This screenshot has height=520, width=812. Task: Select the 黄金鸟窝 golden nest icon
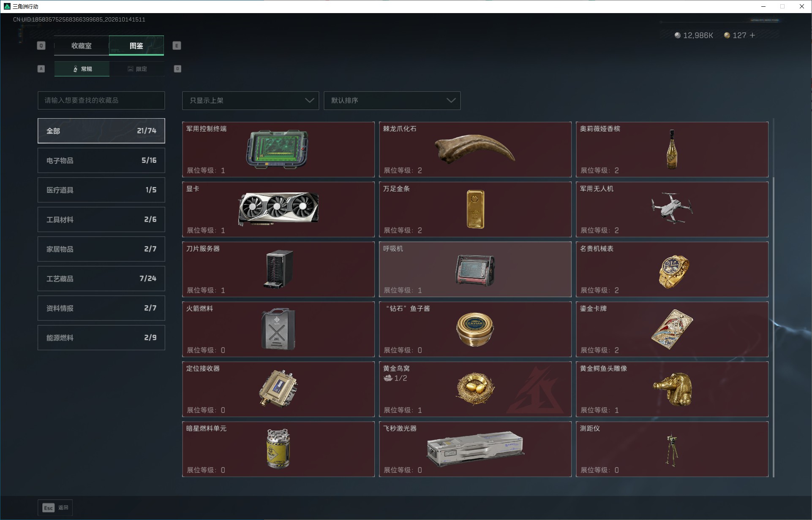pos(475,389)
